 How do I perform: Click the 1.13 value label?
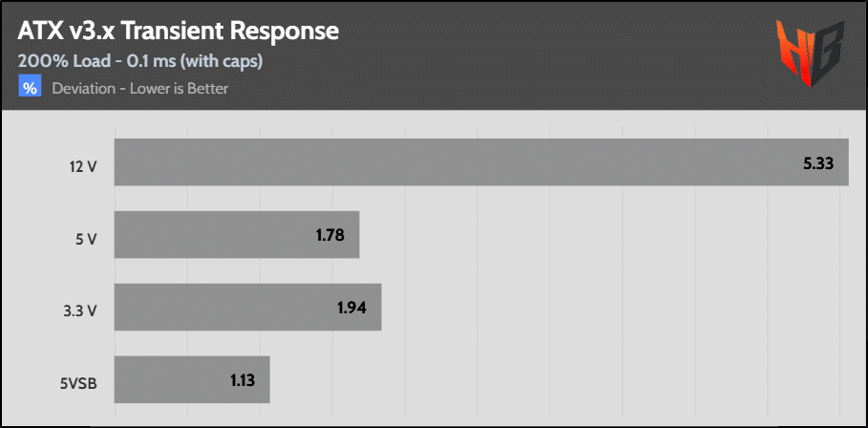point(243,380)
